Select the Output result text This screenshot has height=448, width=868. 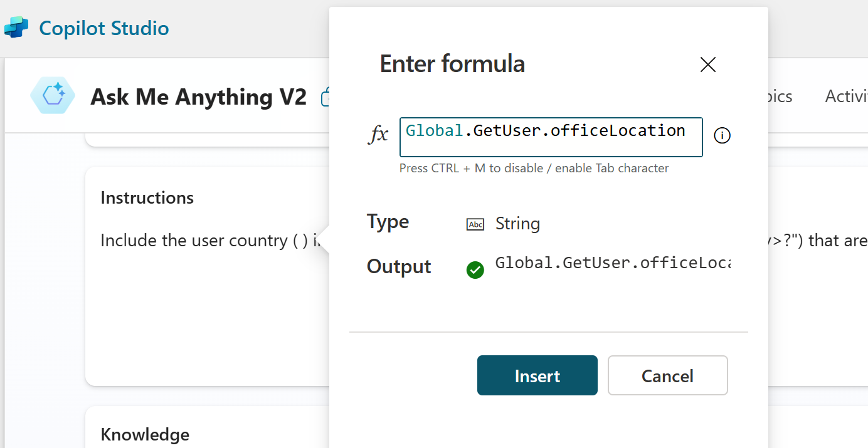click(x=612, y=263)
